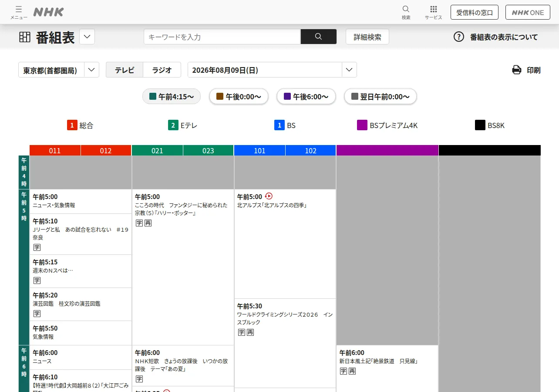This screenshot has width=559, height=392.
Task: Open 午前5:50 気象情報 program
Action: 81,333
